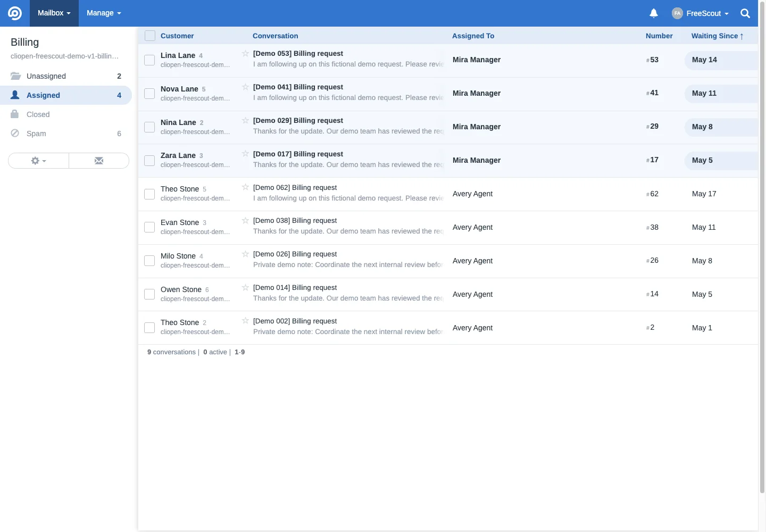The image size is (766, 532).
Task: Open the Demo 041 Billing request conversation
Action: tap(298, 87)
